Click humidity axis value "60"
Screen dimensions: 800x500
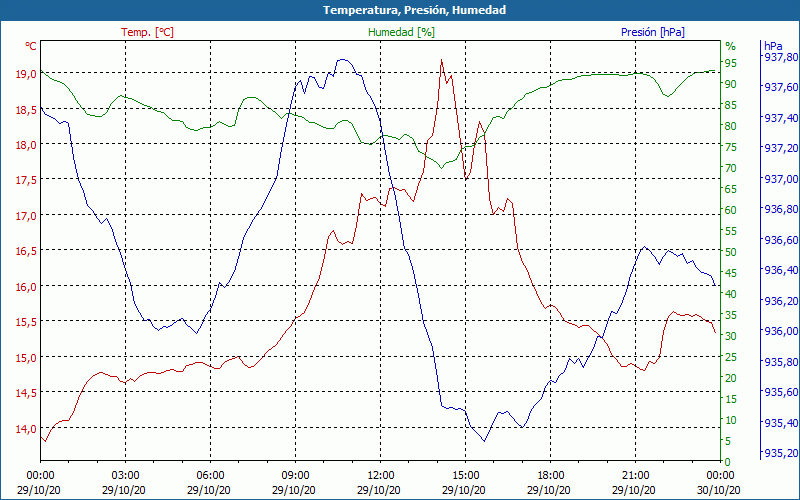coord(731,210)
